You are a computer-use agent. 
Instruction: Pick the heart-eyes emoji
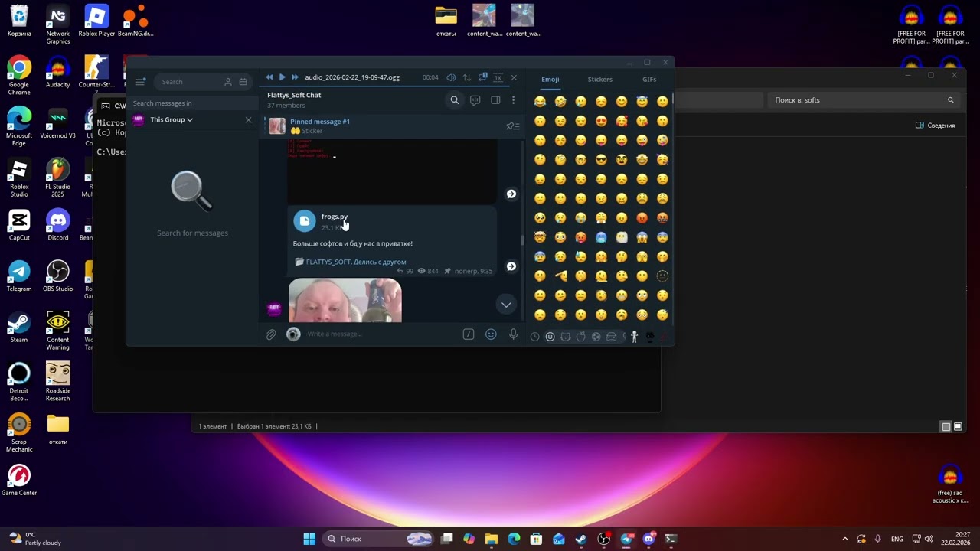601,121
